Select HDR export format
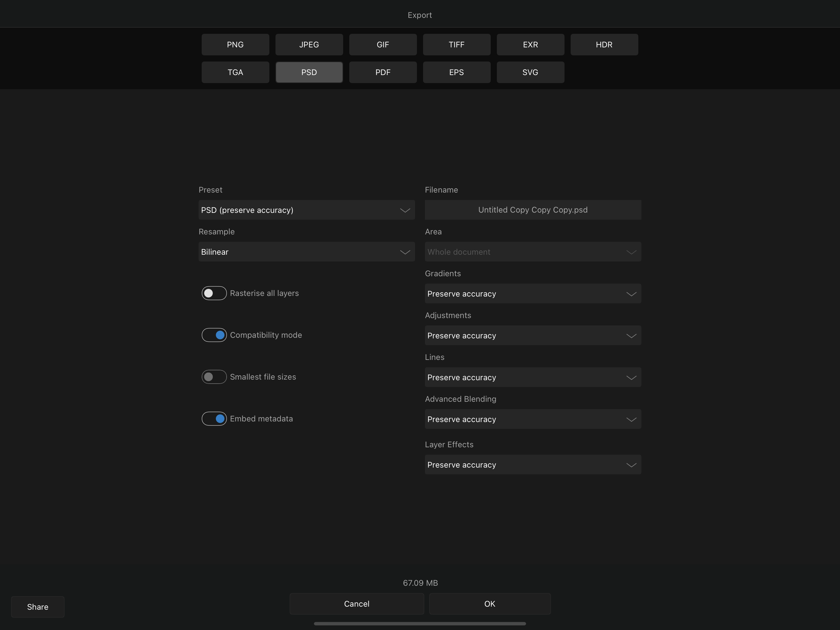 604,45
